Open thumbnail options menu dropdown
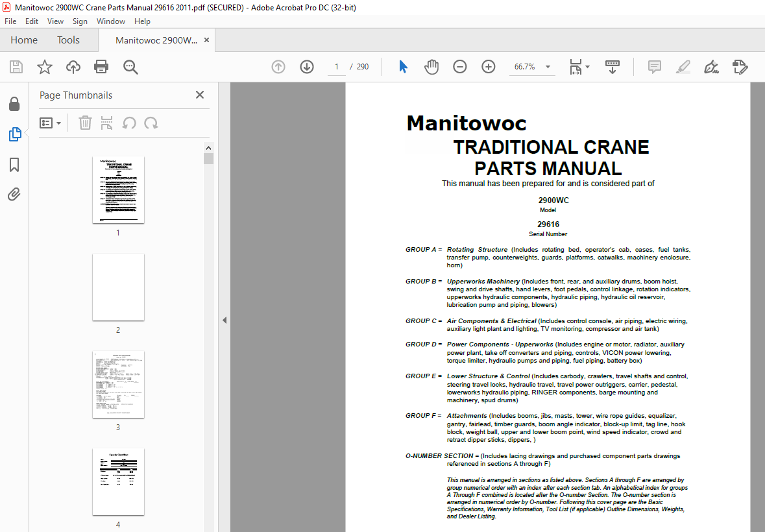 click(x=50, y=123)
